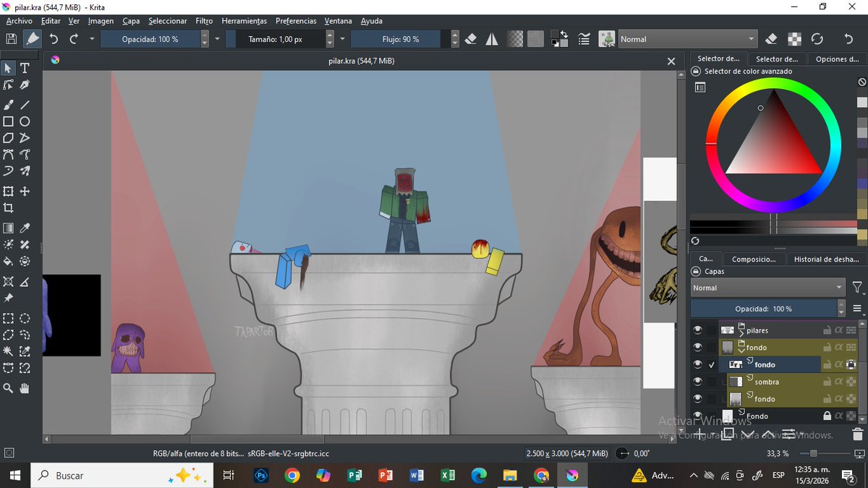Click the status bar zoom slider
The width and height of the screenshot is (868, 488).
(825, 453)
